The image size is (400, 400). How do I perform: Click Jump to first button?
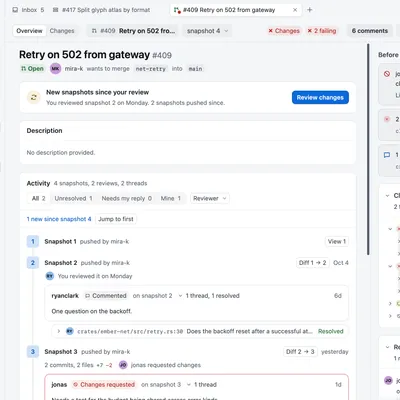116,219
